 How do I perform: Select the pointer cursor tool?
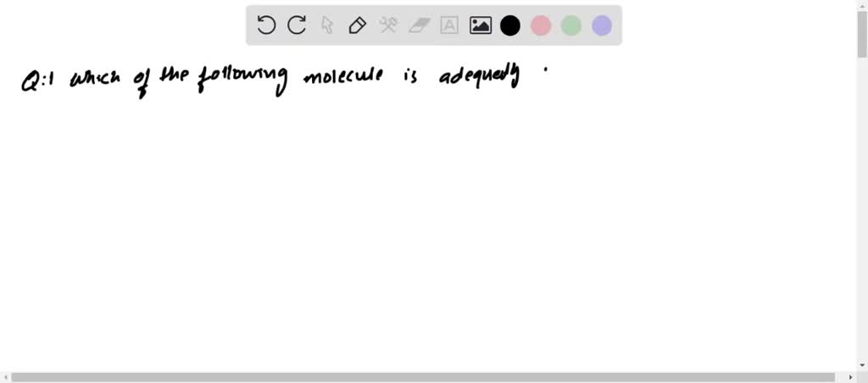click(327, 25)
